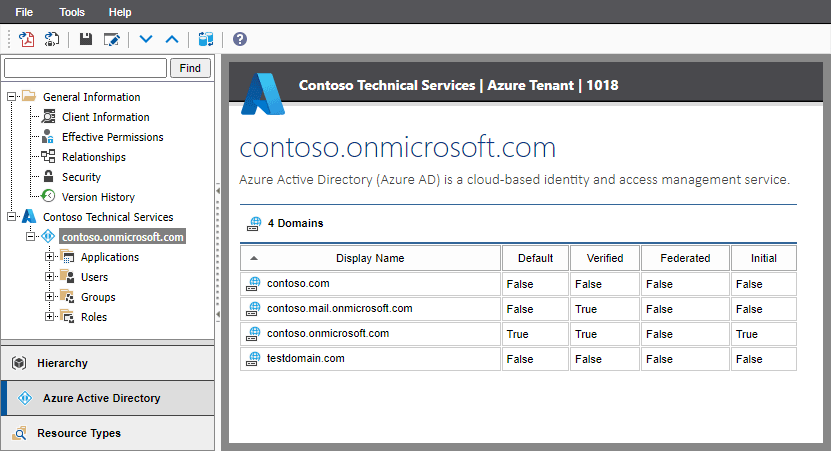The width and height of the screenshot is (831, 451).
Task: Open help with the question mark icon
Action: coord(240,39)
